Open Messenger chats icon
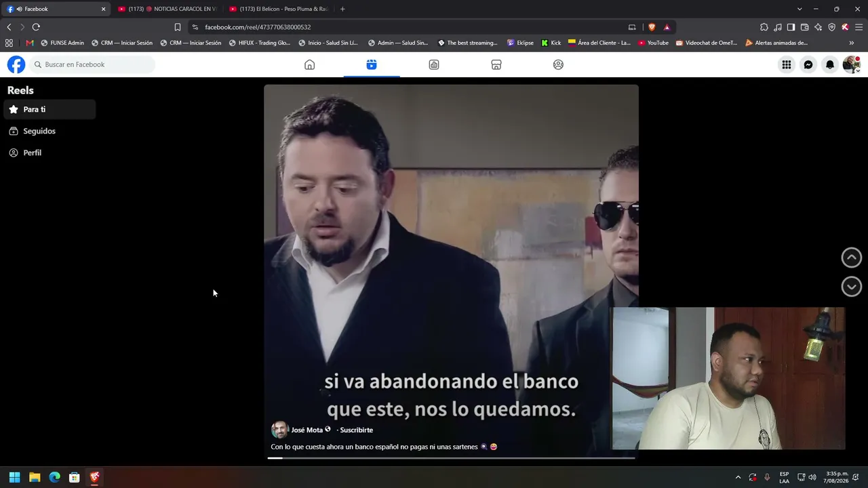 pos(808,64)
